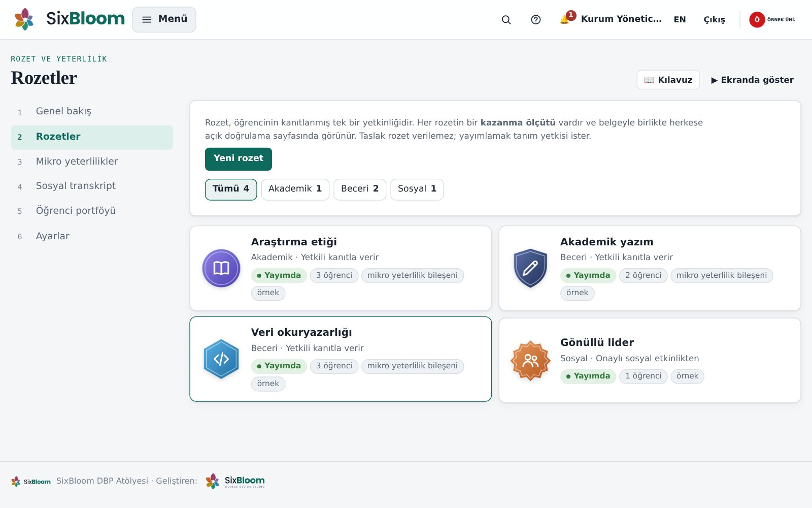The width and height of the screenshot is (812, 508).
Task: Open Öğrenci portföyü in sidebar
Action: point(92,211)
